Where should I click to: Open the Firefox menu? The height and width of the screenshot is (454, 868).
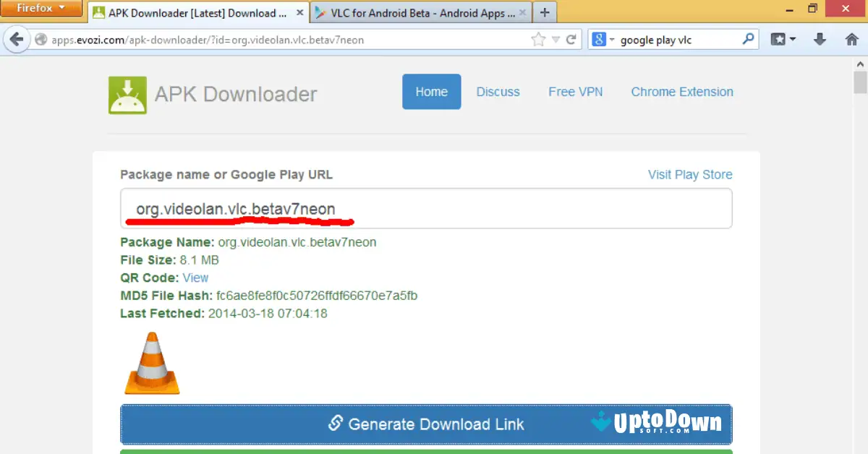click(41, 9)
